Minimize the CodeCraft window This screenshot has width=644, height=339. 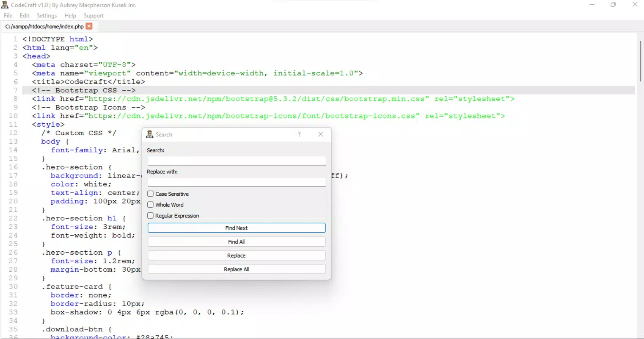(x=592, y=5)
